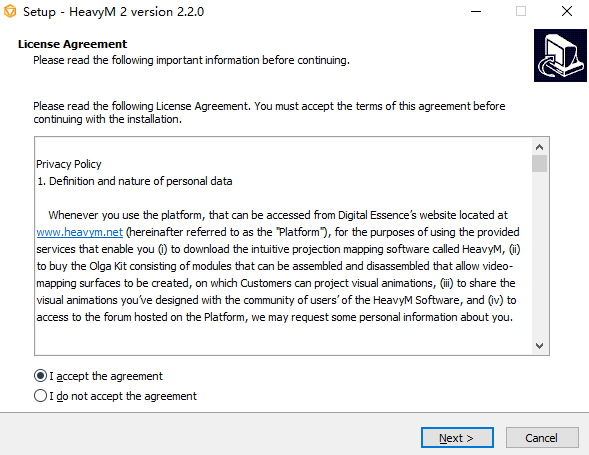Viewport: 589px width, 455px height.
Task: Click scrollbar track below the thumb
Action: tap(539, 255)
